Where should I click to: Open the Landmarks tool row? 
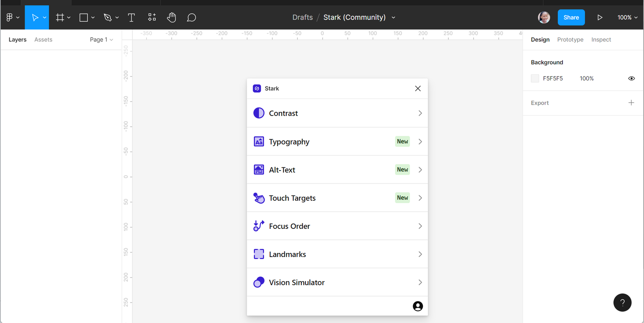(x=337, y=254)
